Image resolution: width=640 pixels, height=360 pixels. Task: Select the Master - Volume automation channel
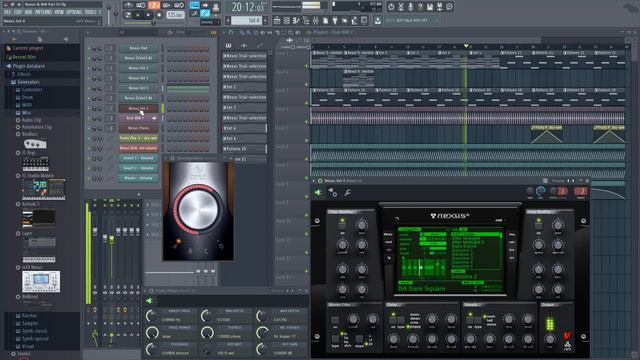point(138,178)
